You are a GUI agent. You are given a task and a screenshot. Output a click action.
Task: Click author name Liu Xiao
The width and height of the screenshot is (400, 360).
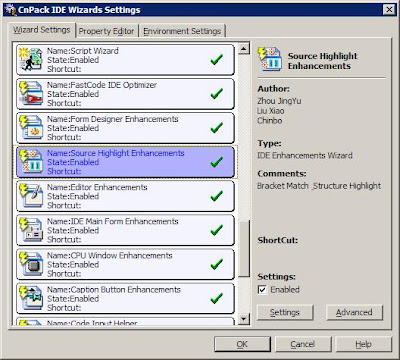pyautogui.click(x=271, y=111)
